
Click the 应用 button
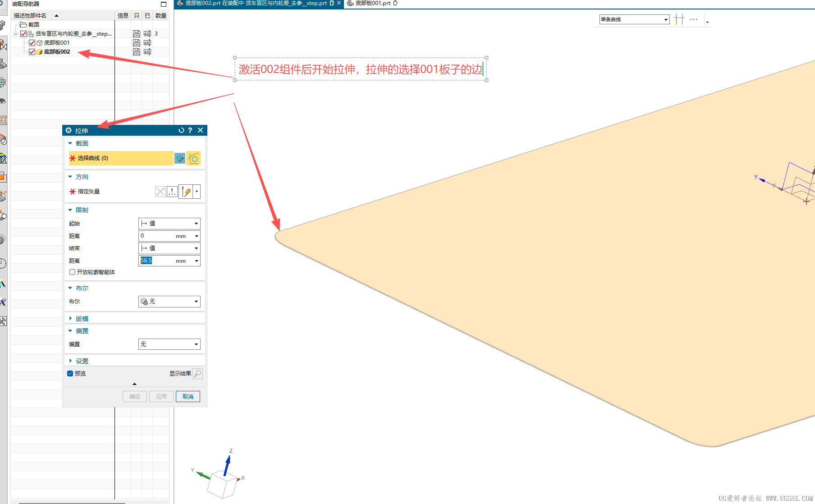click(161, 397)
